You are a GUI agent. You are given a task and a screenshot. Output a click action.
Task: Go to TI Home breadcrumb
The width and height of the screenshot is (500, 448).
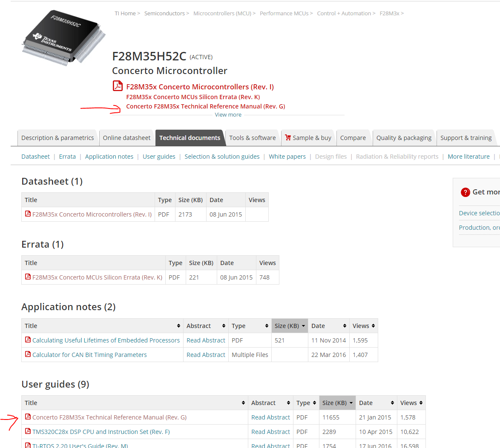tap(125, 13)
